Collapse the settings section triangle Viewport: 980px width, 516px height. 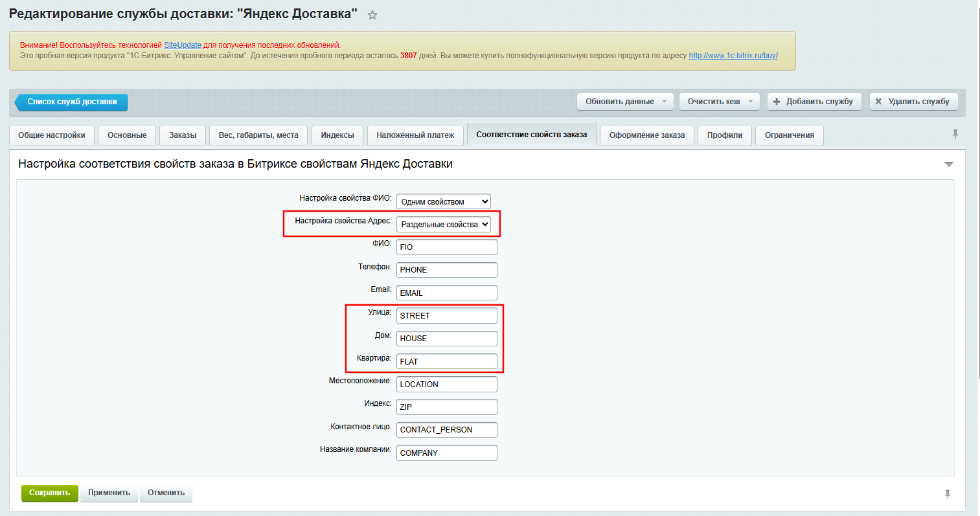(949, 164)
